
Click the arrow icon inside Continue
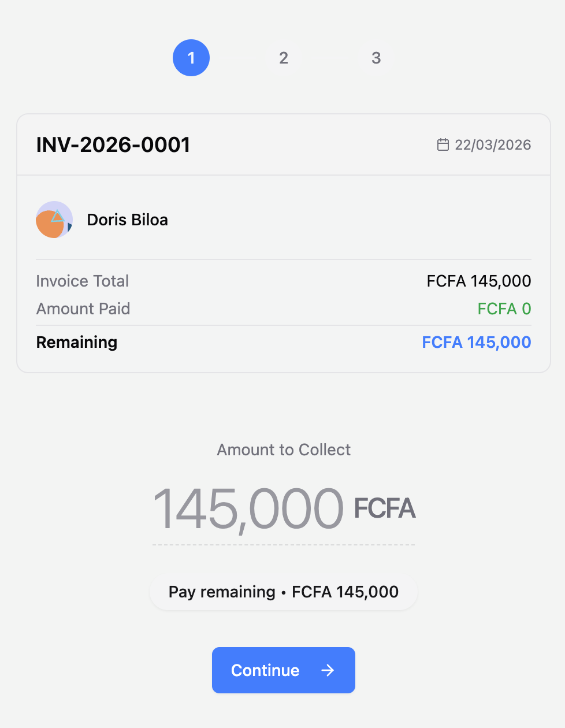[x=328, y=670]
